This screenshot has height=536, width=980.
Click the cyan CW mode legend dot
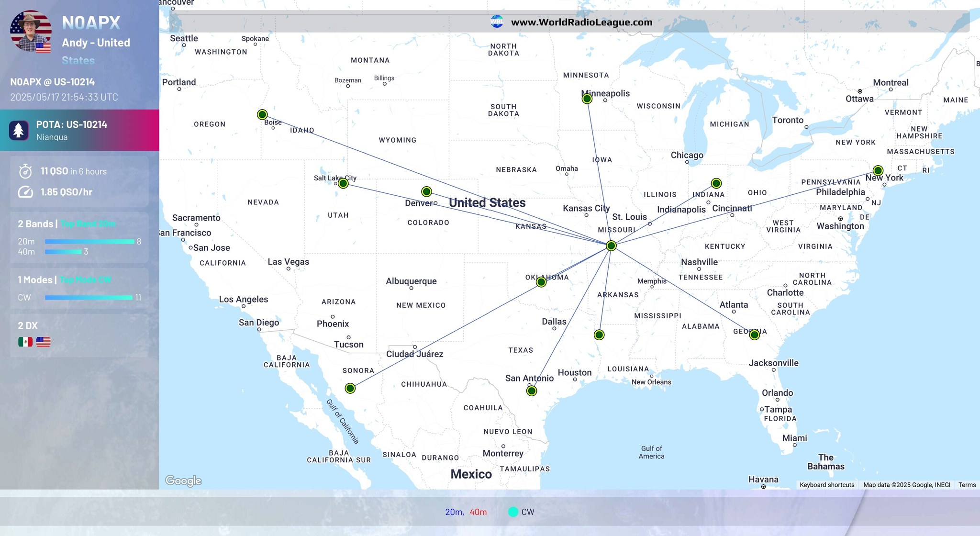[513, 512]
